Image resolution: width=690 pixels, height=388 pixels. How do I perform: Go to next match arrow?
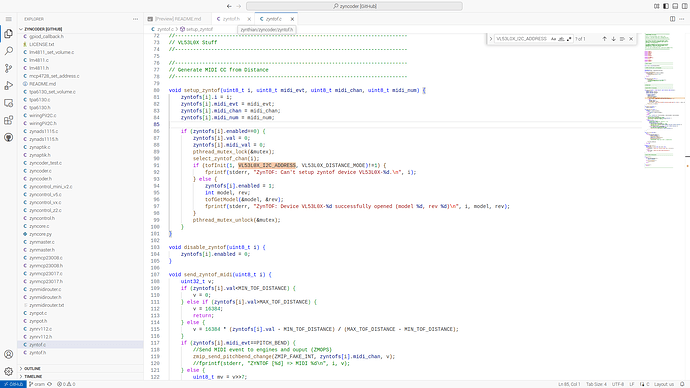(613, 39)
